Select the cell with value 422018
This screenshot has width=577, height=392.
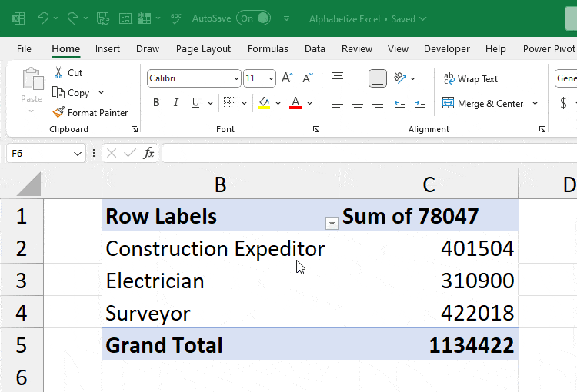[429, 313]
